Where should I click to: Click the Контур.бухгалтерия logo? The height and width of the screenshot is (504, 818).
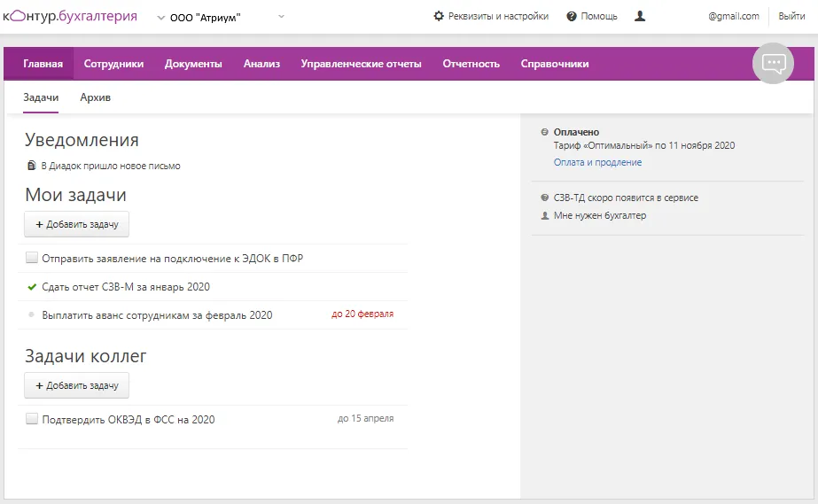(x=70, y=16)
